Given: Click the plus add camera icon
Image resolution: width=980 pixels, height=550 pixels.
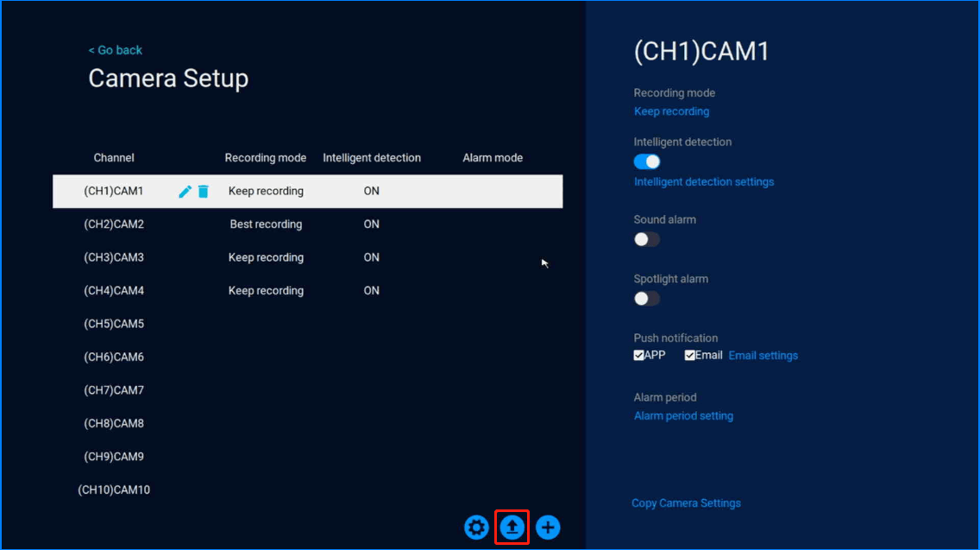Looking at the screenshot, I should (548, 528).
